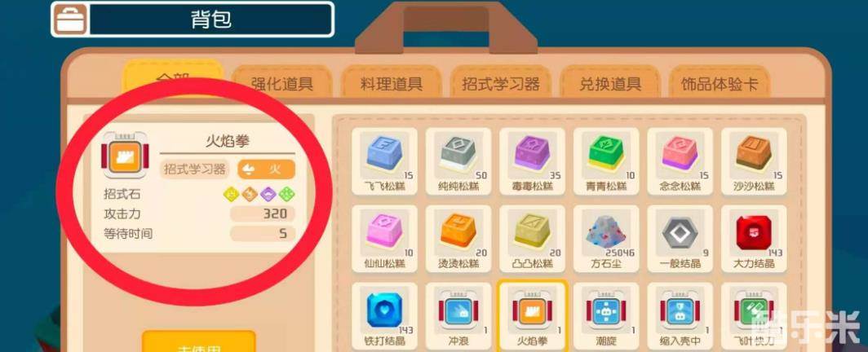868x352 pixels.
Task: Open the 料理道具 tab
Action: [391, 83]
